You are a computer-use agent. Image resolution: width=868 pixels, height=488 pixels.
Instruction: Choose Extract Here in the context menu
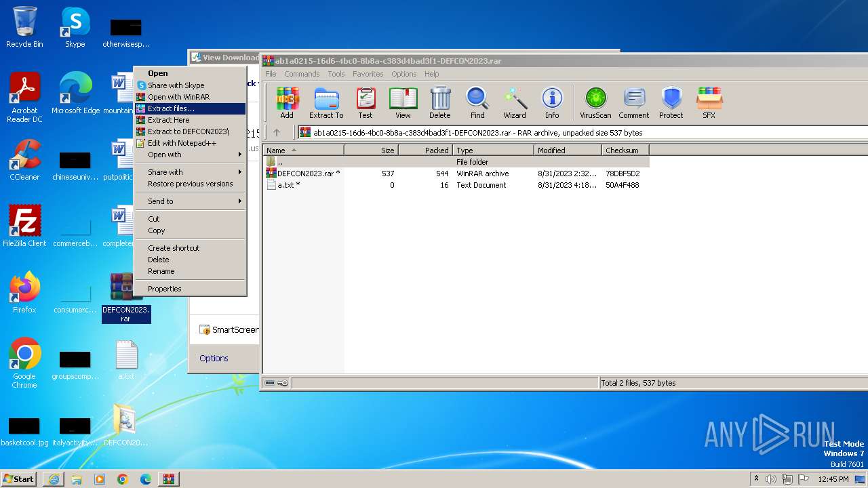190,120
